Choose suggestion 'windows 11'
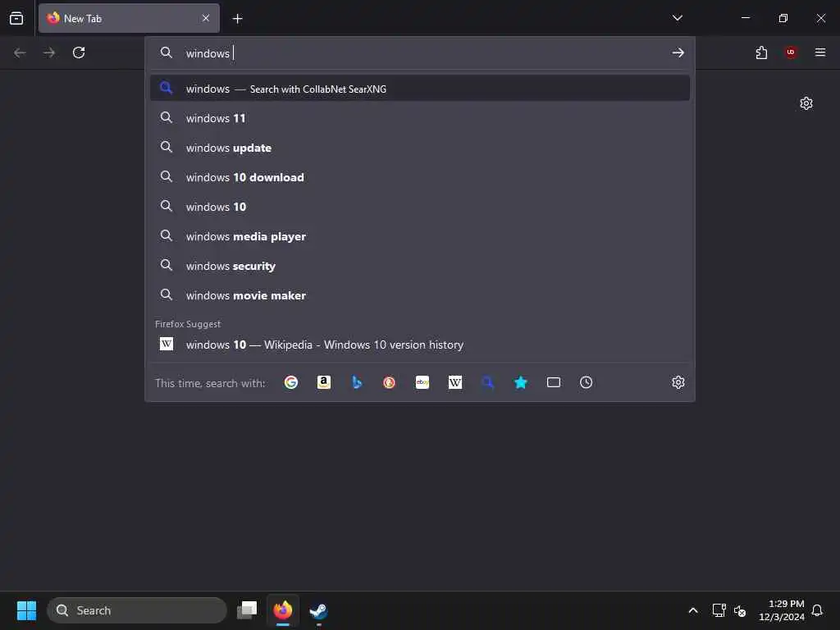 420,118
